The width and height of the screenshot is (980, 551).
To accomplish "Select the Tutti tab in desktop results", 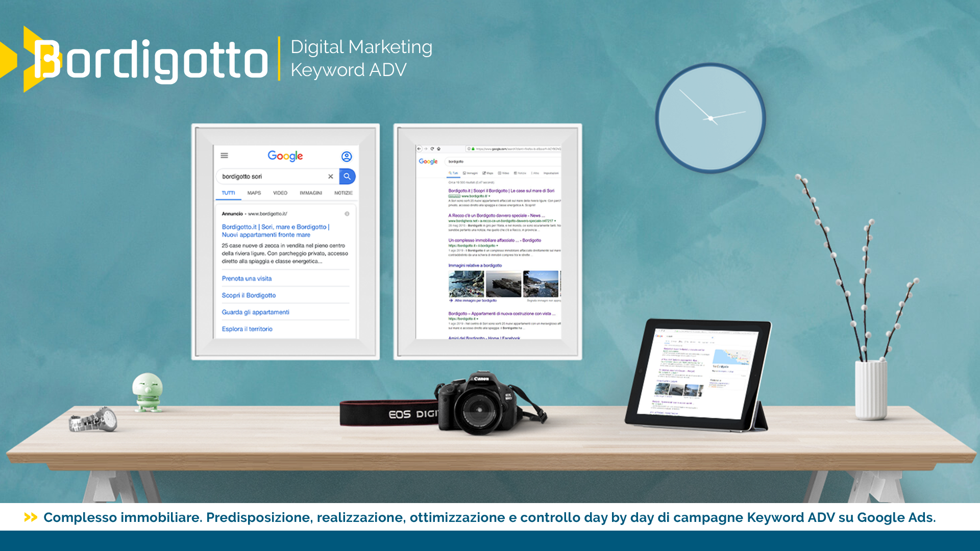I will (453, 173).
